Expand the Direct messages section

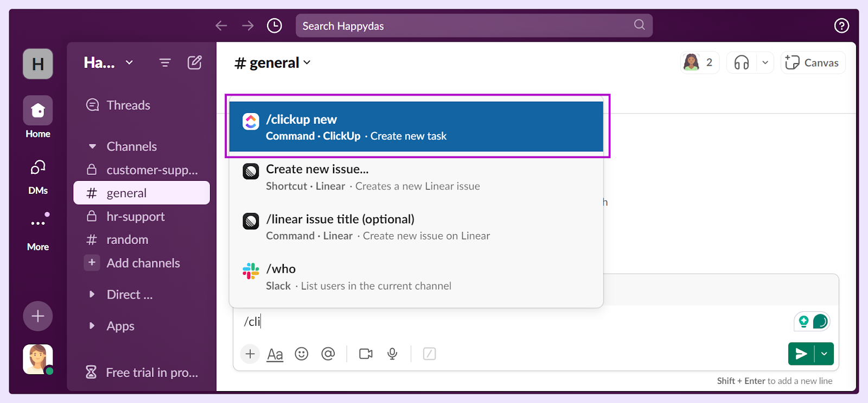tap(92, 294)
